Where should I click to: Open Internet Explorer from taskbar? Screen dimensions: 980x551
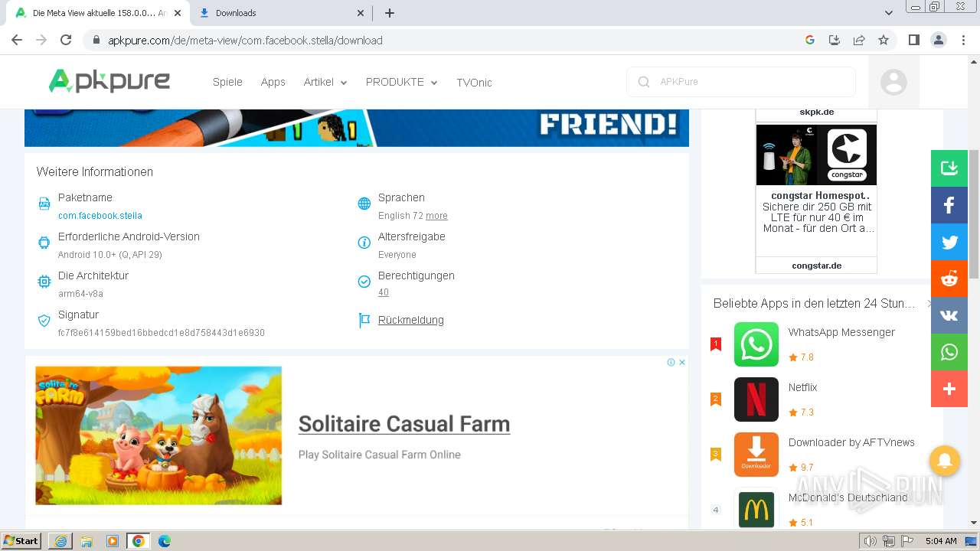point(60,540)
